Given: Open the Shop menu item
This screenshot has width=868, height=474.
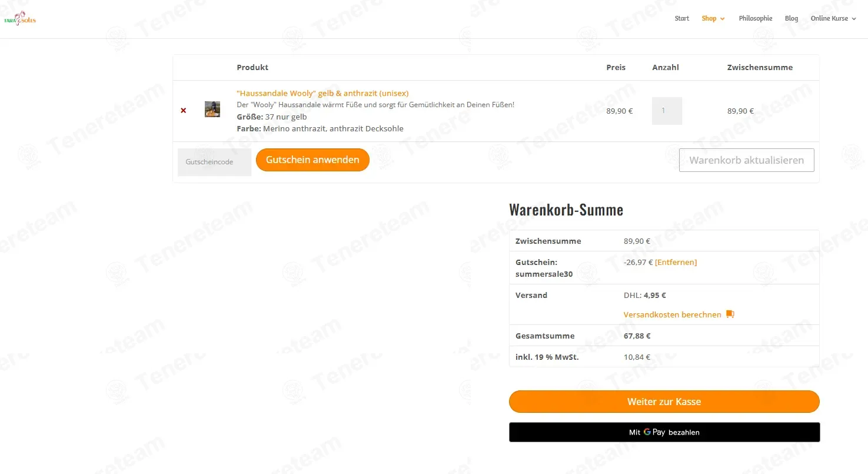Looking at the screenshot, I should pos(709,18).
